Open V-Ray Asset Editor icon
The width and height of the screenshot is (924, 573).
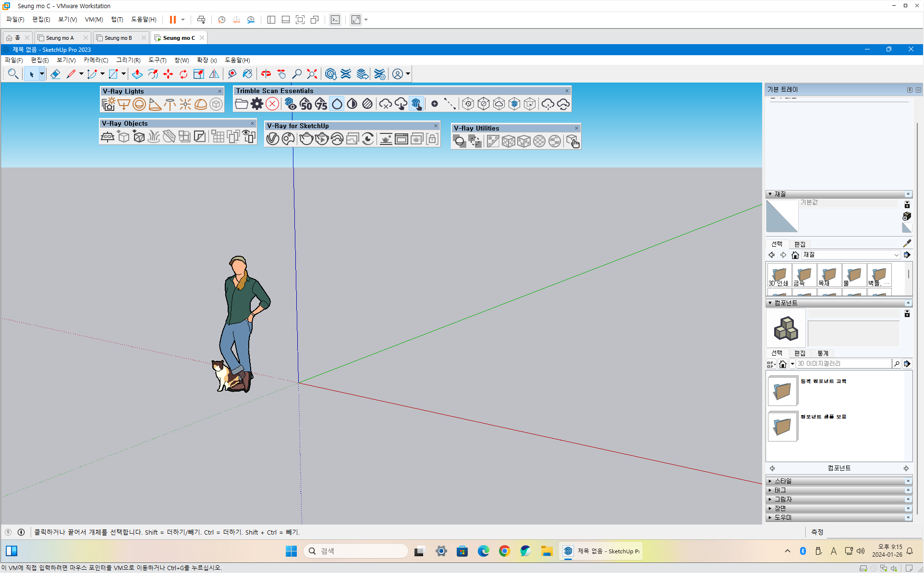pyautogui.click(x=273, y=139)
